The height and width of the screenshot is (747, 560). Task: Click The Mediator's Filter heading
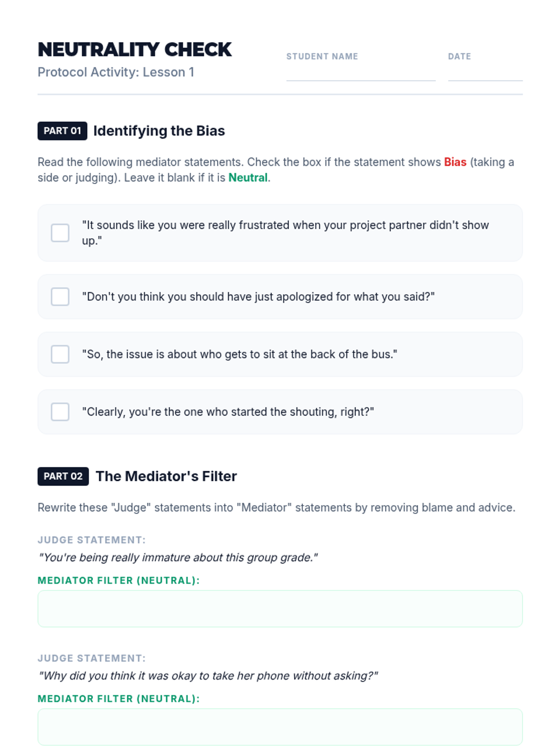(166, 476)
